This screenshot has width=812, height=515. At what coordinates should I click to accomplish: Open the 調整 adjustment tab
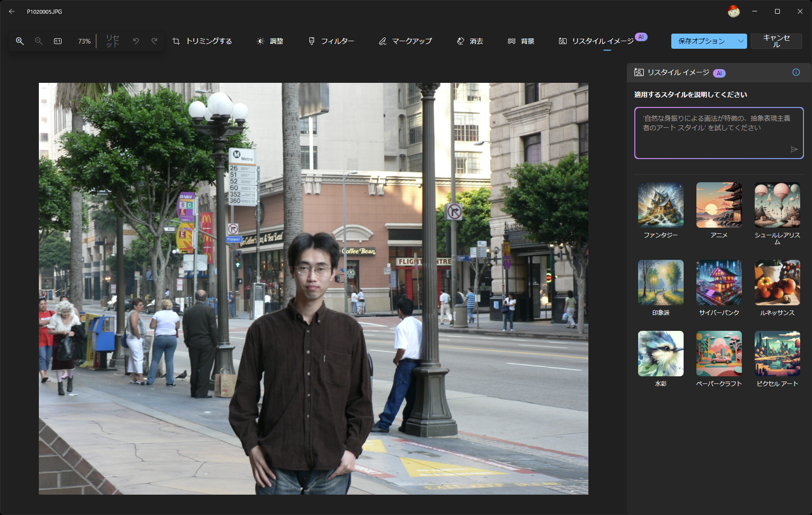tap(270, 41)
